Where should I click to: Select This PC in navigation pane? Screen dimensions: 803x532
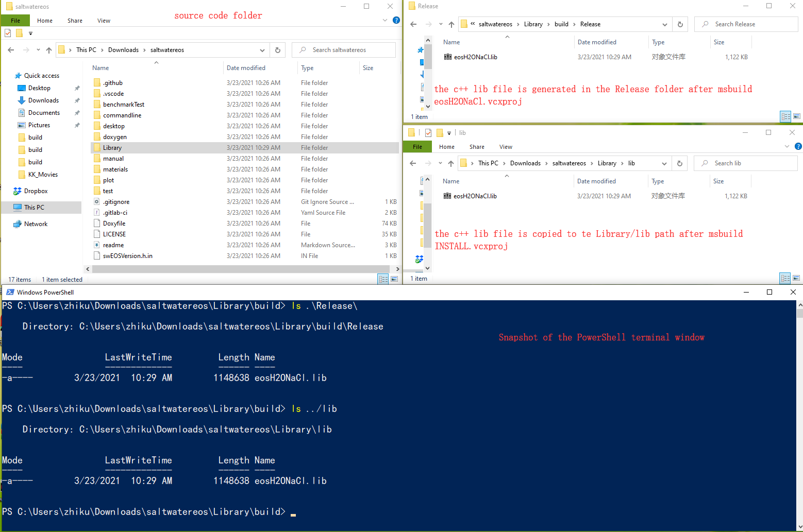(41, 208)
